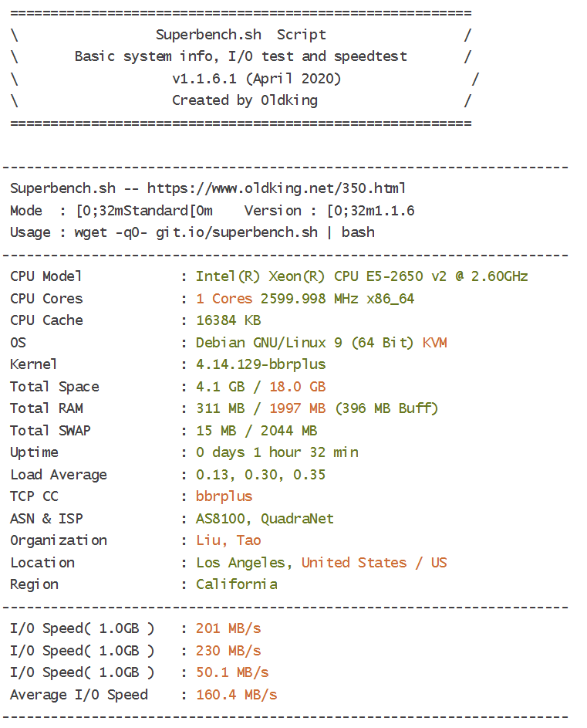The image size is (587, 728).
Task: Click the oldking.net/350.html URL
Action: [277, 188]
